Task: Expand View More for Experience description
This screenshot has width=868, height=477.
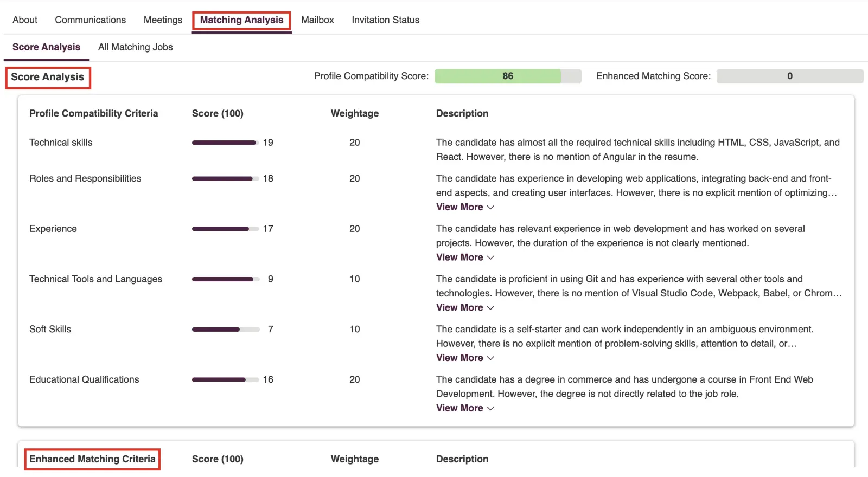Action: pyautogui.click(x=465, y=257)
